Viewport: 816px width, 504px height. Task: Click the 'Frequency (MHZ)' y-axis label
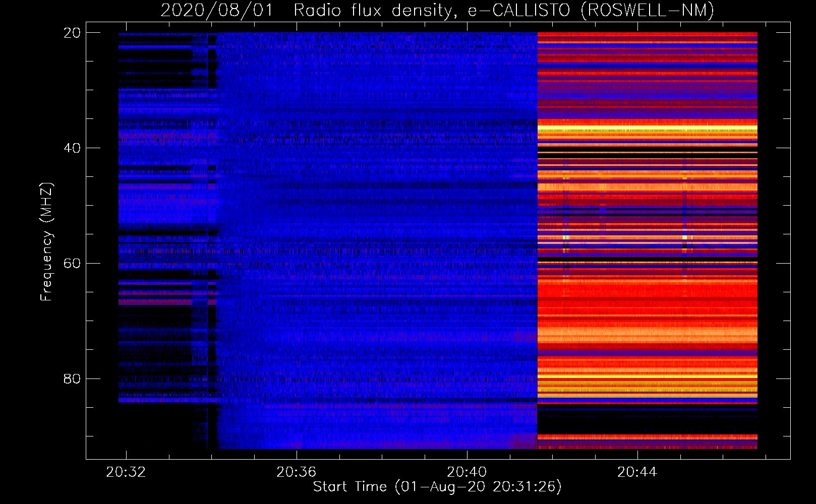click(46, 242)
